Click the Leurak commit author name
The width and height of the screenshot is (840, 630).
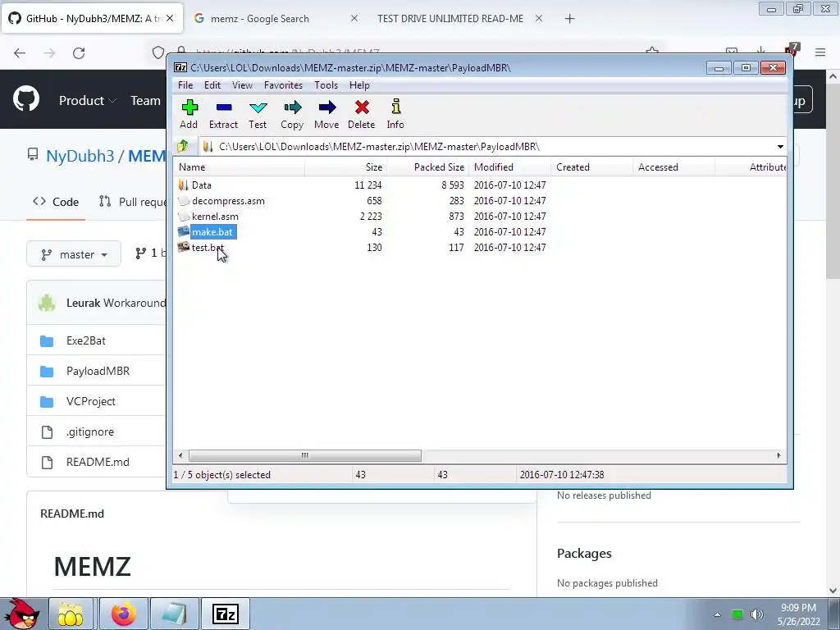click(x=83, y=303)
